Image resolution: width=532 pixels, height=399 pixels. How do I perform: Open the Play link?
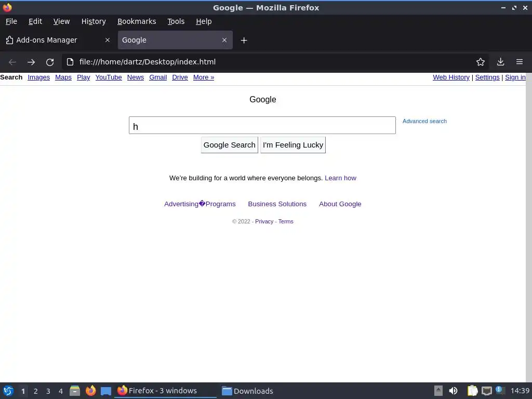coord(84,77)
